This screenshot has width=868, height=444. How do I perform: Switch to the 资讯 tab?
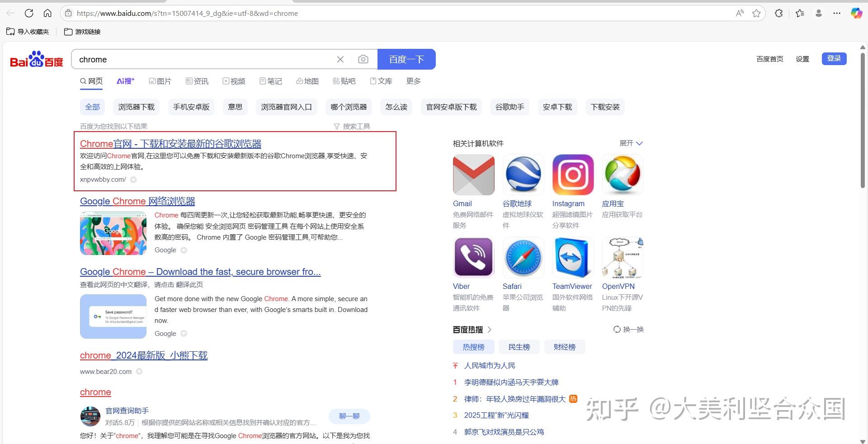pos(197,81)
